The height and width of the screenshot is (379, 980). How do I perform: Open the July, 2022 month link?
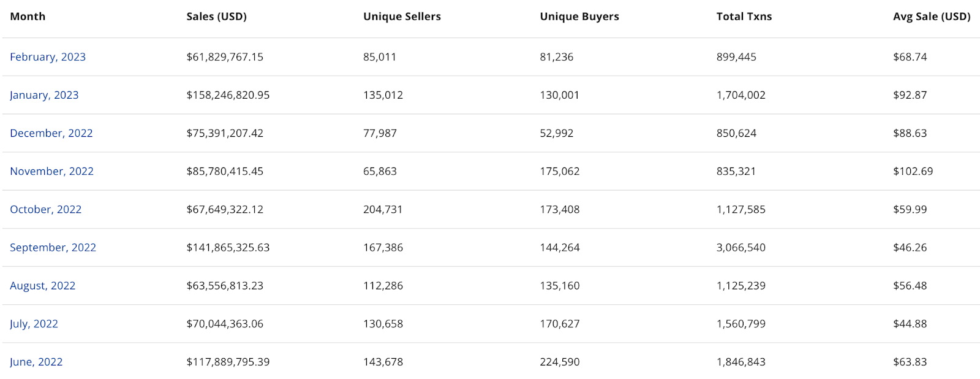[34, 324]
